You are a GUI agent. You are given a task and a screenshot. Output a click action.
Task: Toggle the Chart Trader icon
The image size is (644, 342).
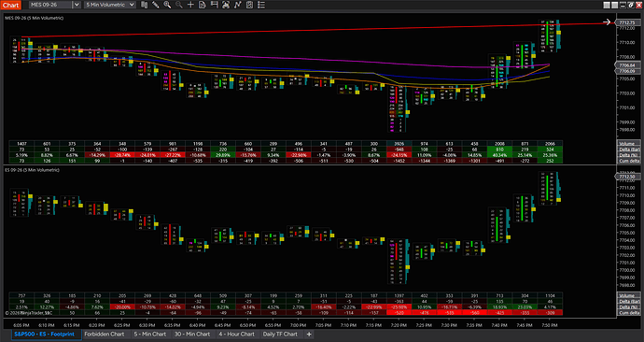pyautogui.click(x=214, y=5)
